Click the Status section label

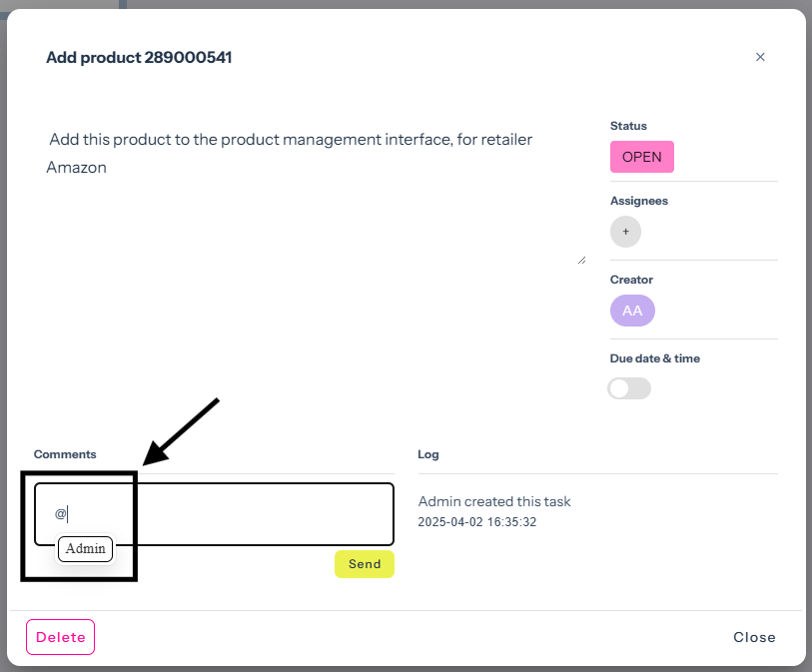pyautogui.click(x=628, y=126)
